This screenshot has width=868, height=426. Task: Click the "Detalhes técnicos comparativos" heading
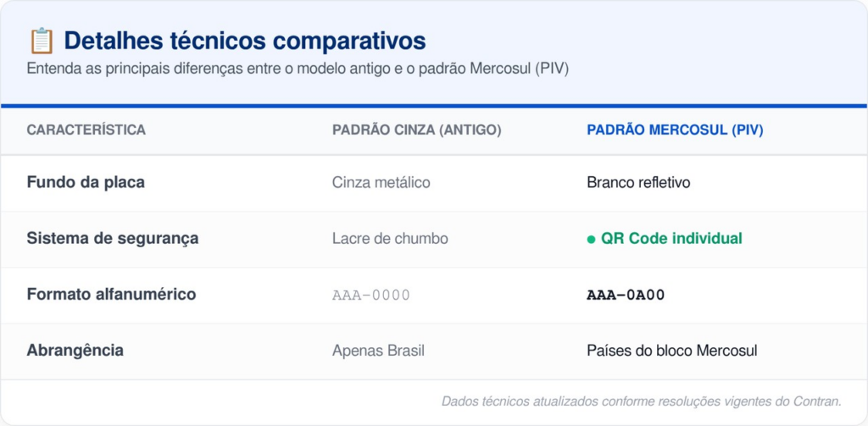tap(245, 41)
